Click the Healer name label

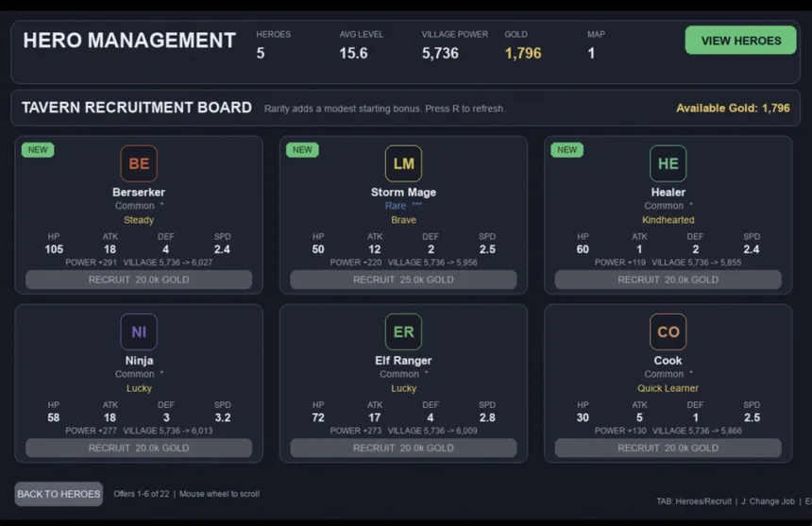click(668, 192)
